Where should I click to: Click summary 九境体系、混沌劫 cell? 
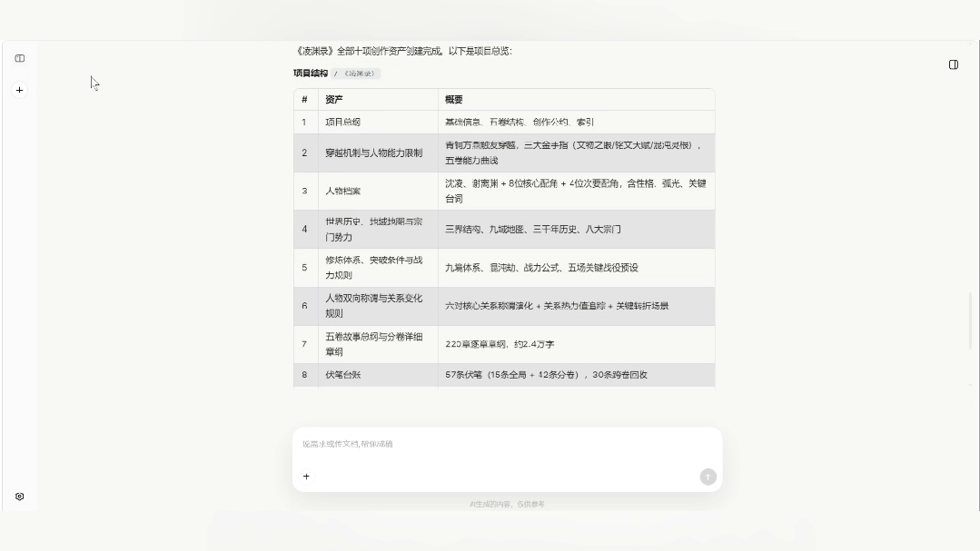coord(576,268)
